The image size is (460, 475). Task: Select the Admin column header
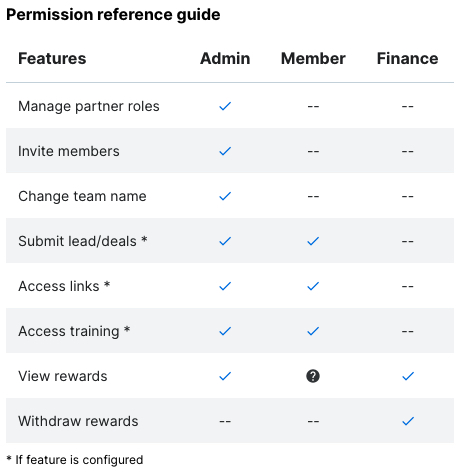225,59
